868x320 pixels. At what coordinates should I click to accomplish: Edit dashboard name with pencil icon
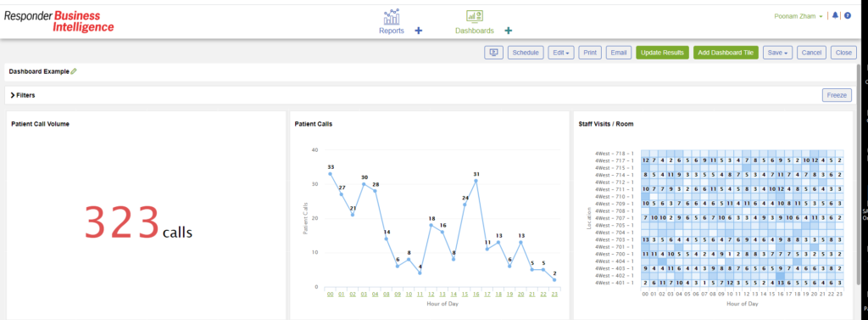(74, 71)
